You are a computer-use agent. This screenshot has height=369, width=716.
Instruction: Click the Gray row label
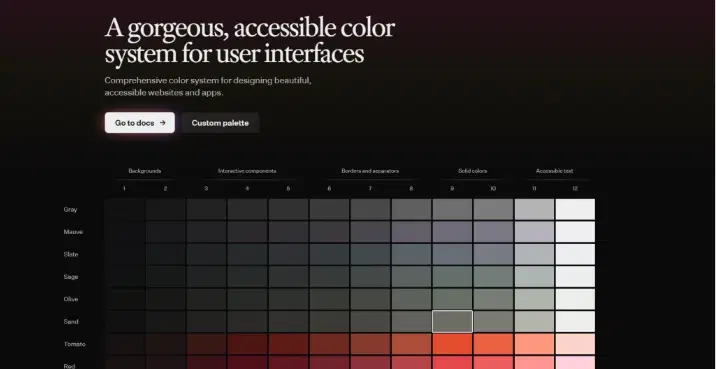pos(70,210)
